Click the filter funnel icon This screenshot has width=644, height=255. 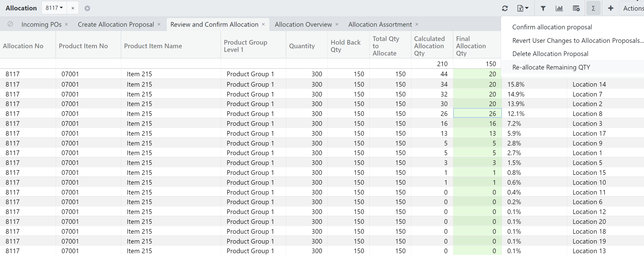(x=543, y=8)
